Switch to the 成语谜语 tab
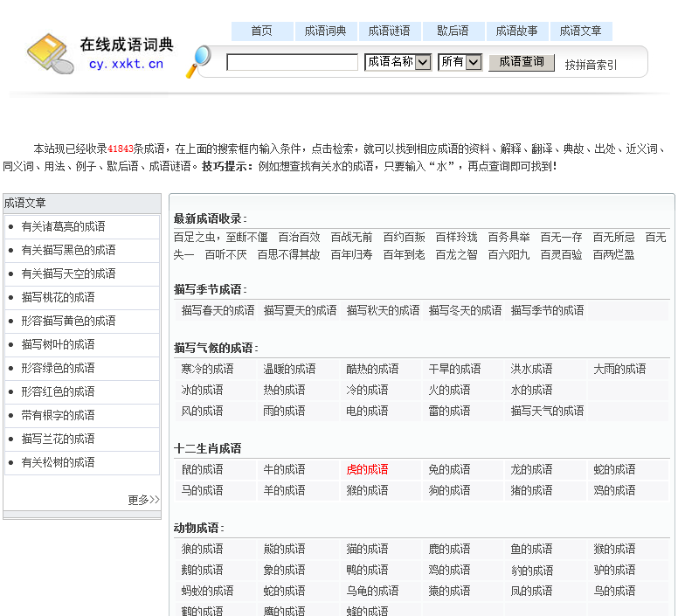 pyautogui.click(x=389, y=31)
